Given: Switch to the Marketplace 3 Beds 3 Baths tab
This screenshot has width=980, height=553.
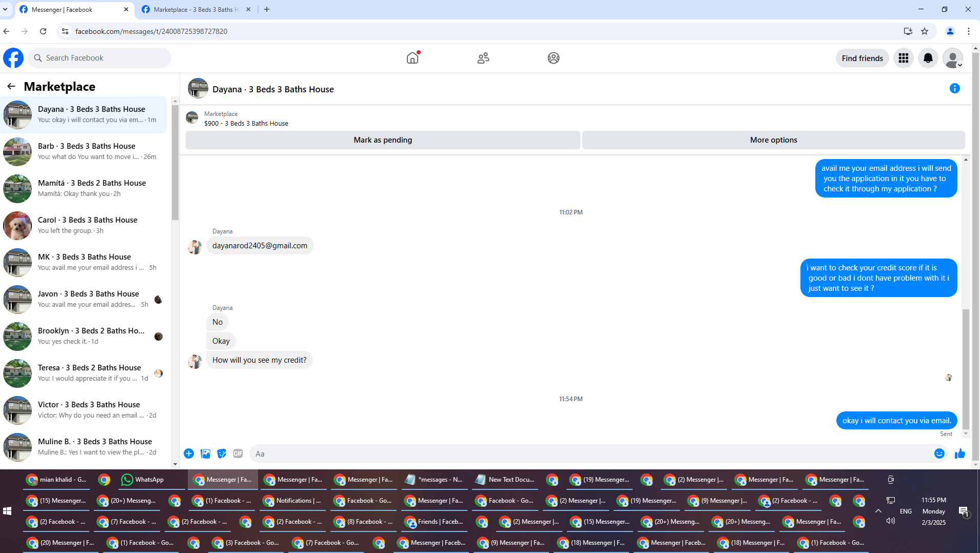Looking at the screenshot, I should [x=197, y=9].
